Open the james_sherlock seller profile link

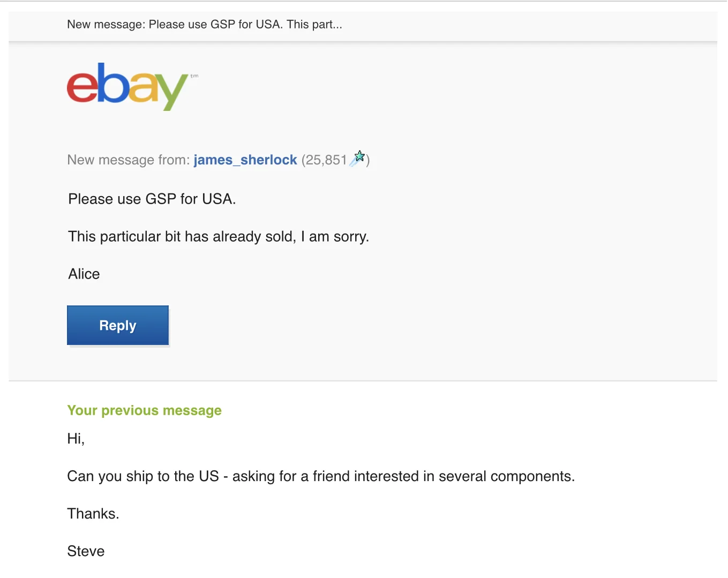click(245, 160)
